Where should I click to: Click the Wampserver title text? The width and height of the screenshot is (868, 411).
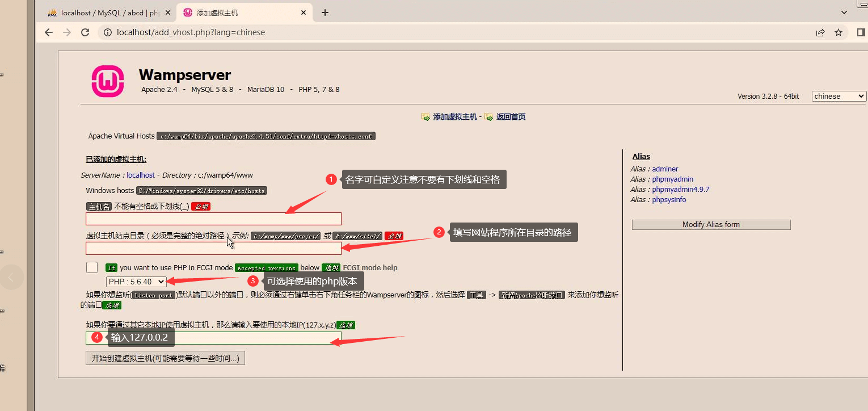coord(185,75)
